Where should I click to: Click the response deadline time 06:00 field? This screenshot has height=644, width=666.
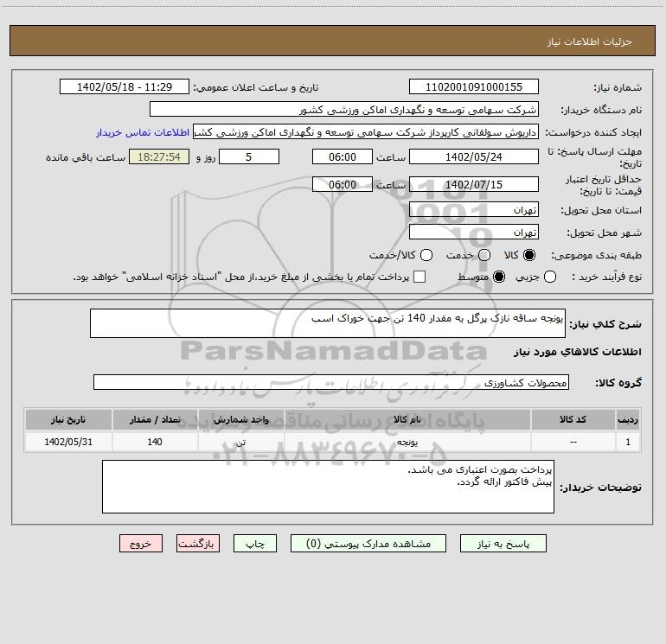343,156
